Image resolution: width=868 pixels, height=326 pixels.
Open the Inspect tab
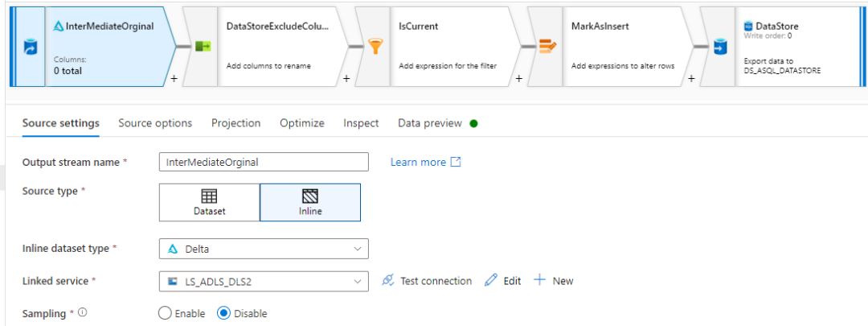361,123
